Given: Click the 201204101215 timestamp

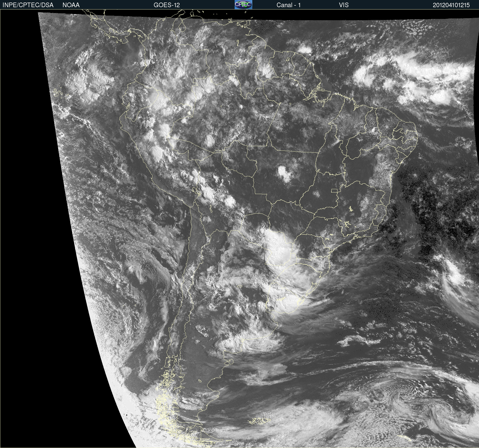Looking at the screenshot, I should (x=451, y=5).
